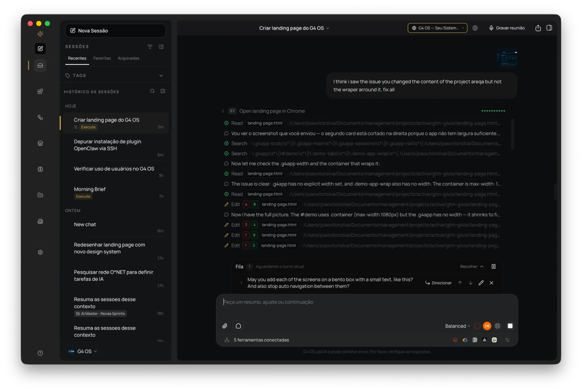The height and width of the screenshot is (392, 582).
Task: Click the G4 OS logo atop the rail
Action: point(40,34)
